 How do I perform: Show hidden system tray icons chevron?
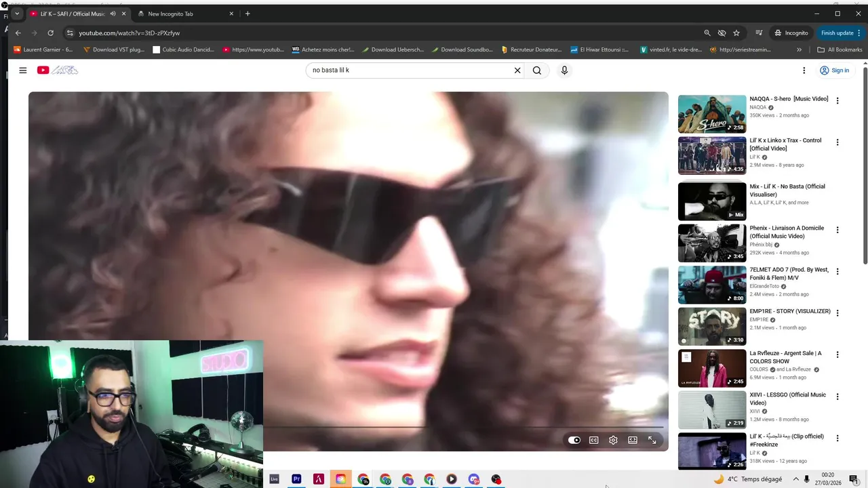[796, 479]
